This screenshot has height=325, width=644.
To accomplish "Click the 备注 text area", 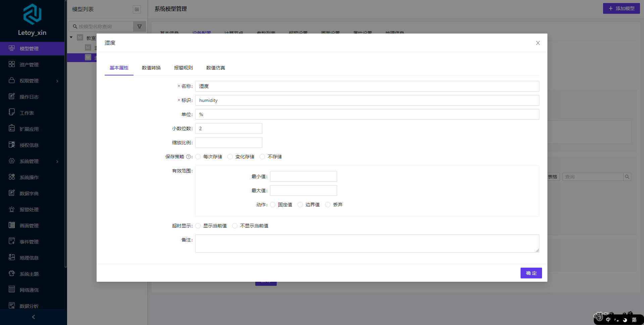I will click(x=367, y=243).
